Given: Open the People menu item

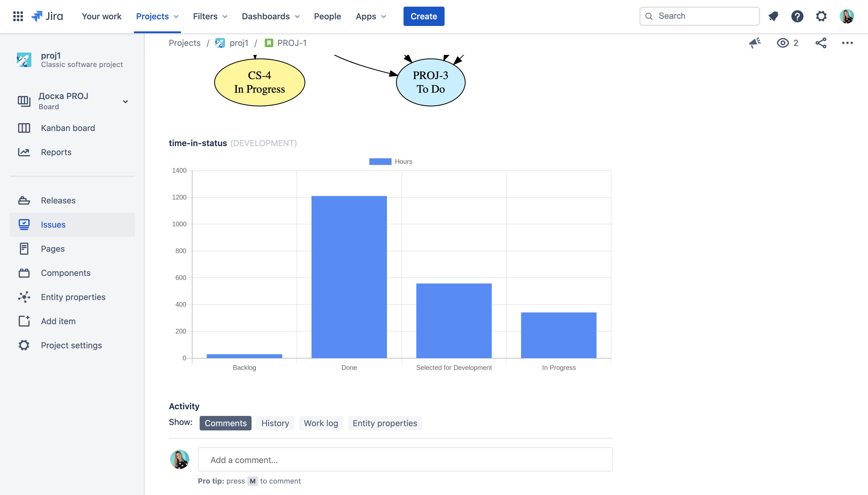Looking at the screenshot, I should coord(327,16).
